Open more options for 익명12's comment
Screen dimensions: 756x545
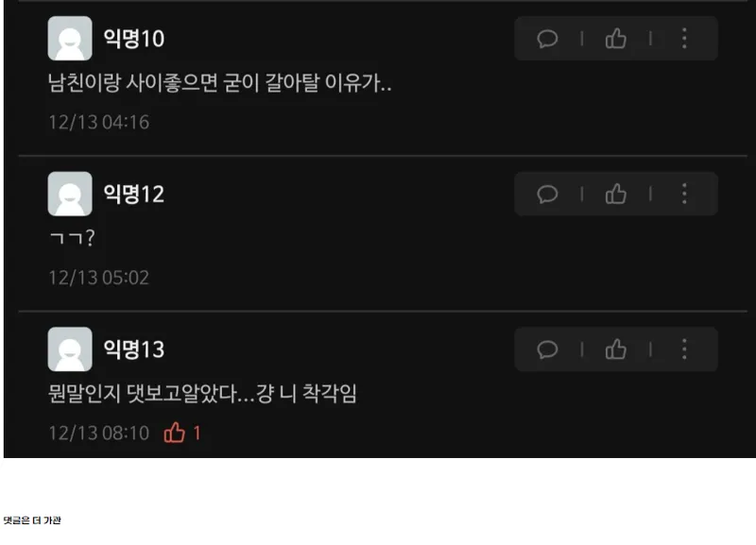(x=684, y=195)
